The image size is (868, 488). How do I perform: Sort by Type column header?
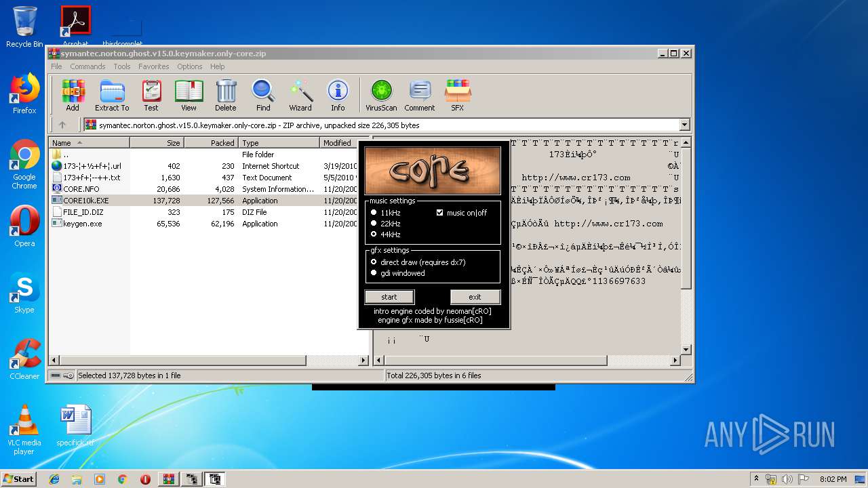[x=279, y=143]
